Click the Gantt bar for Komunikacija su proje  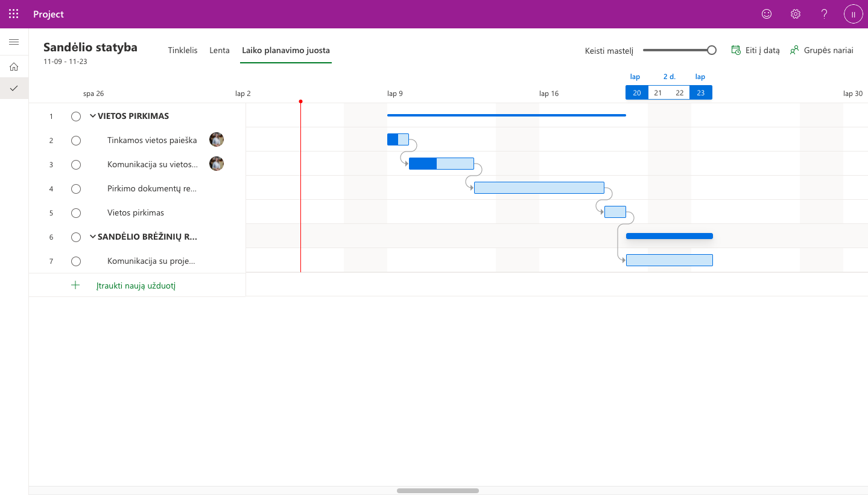tap(670, 260)
